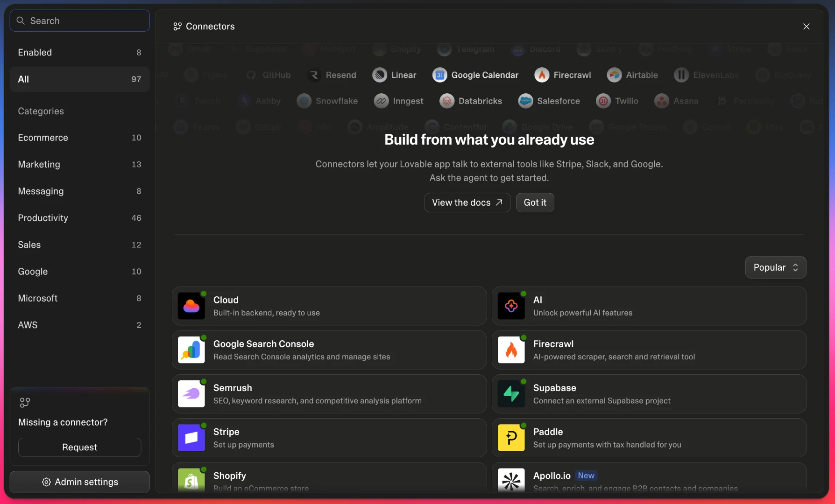The image size is (835, 504).
Task: Click the search magnifier icon
Action: click(21, 21)
